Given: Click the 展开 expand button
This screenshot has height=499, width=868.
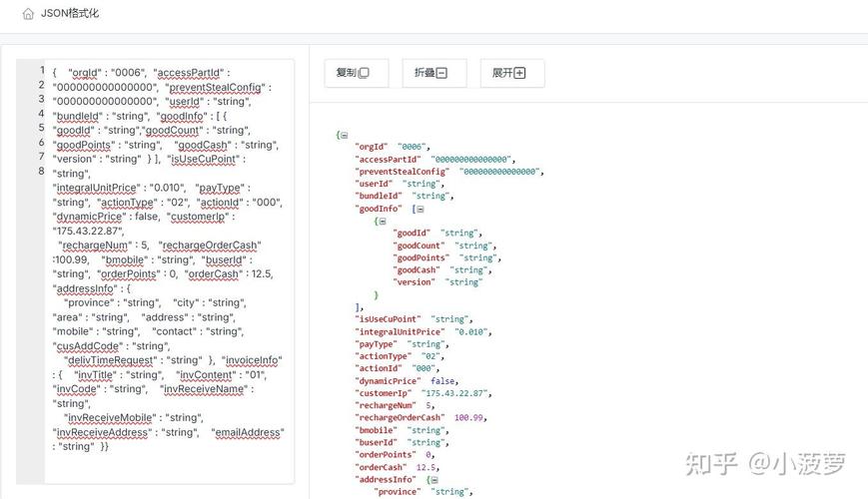Looking at the screenshot, I should [x=512, y=73].
